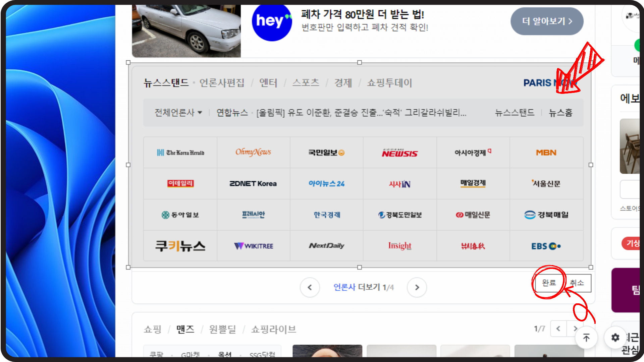Select the NEWSIS press logo
The height and width of the screenshot is (362, 644).
point(399,153)
